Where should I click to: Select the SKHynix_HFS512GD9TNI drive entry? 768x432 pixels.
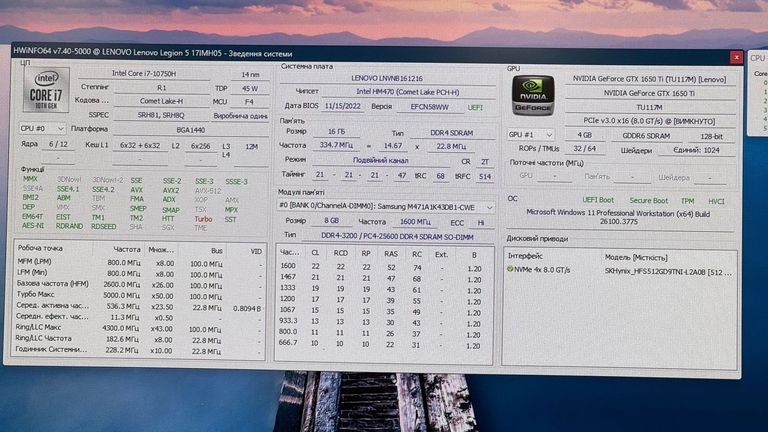click(x=668, y=271)
